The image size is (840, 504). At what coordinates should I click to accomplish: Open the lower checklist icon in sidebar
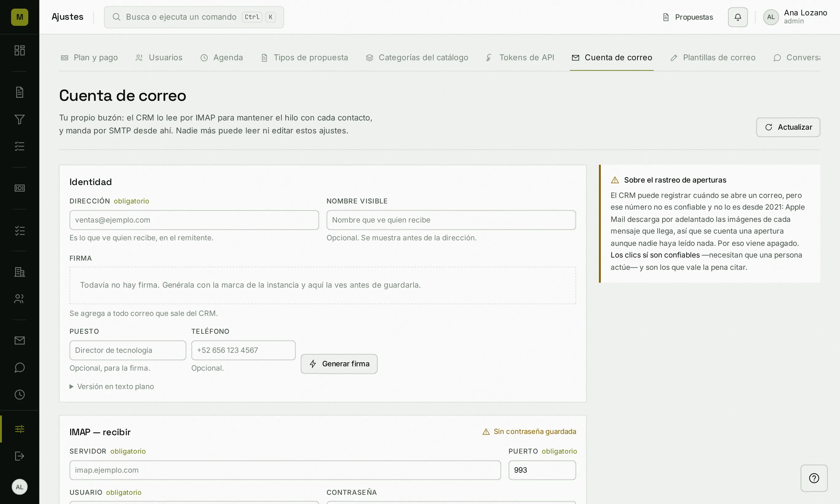(x=19, y=230)
